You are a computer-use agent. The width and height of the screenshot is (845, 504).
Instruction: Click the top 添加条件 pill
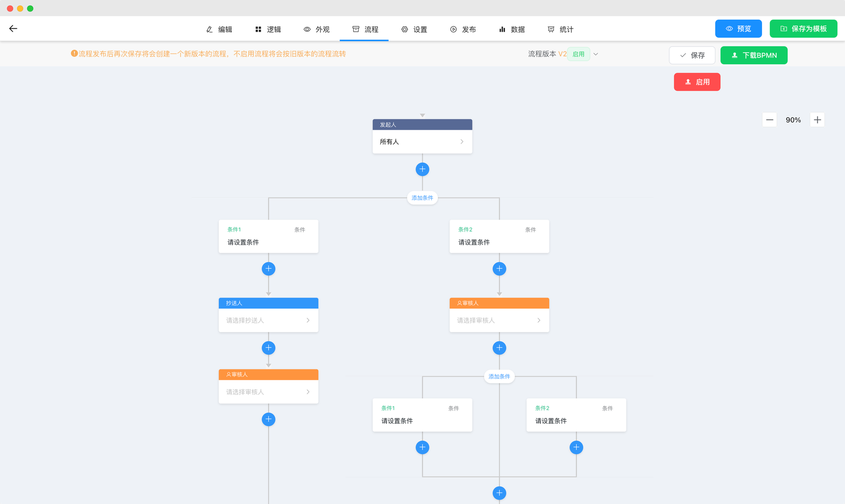coord(422,198)
